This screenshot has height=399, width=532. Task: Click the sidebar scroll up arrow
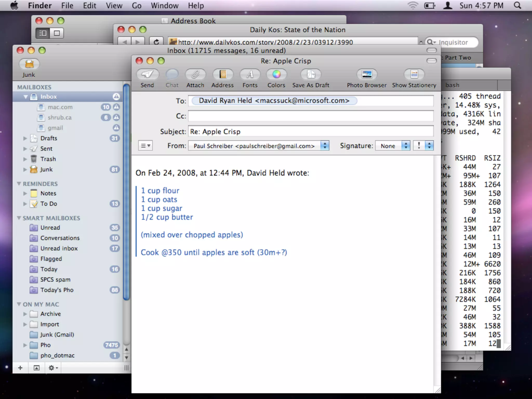tap(127, 349)
